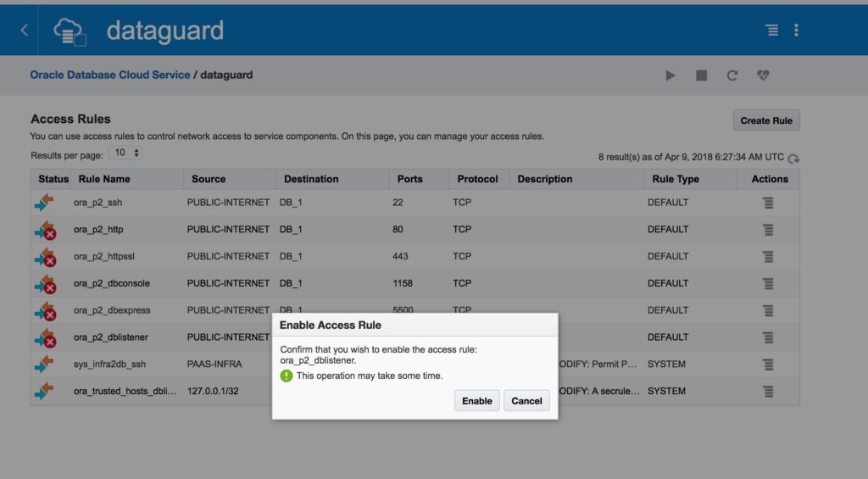
Task: Click the back arrow in header
Action: point(24,31)
